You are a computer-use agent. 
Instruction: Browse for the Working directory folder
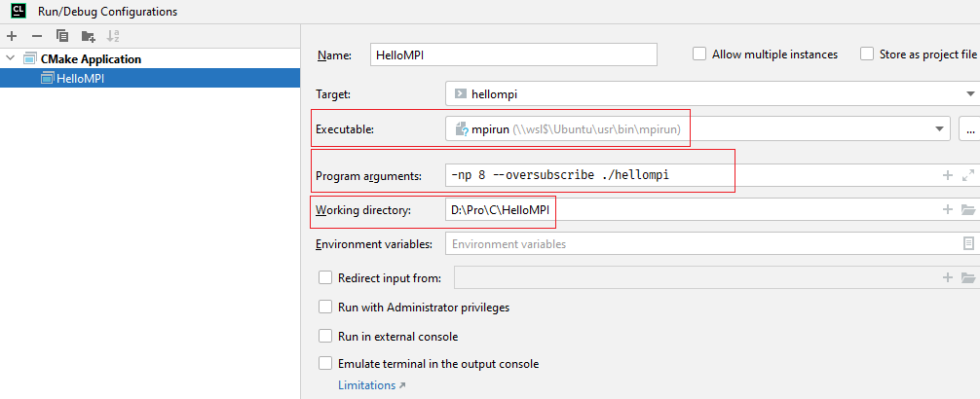(967, 209)
